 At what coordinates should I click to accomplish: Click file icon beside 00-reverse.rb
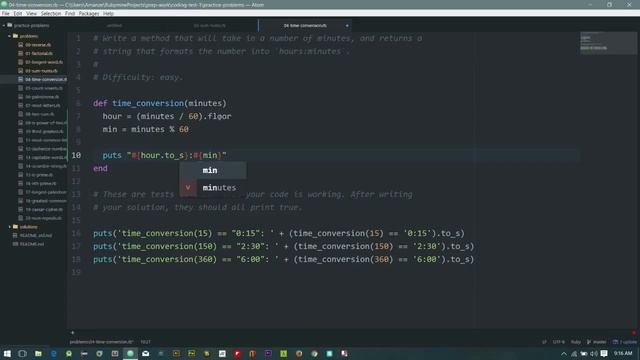[20, 44]
